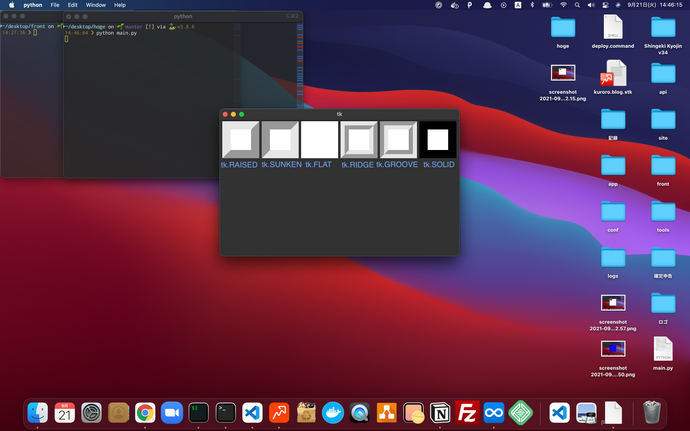Open the blue infinity-symbol app in Dock
The width and height of the screenshot is (690, 431).
tap(494, 413)
